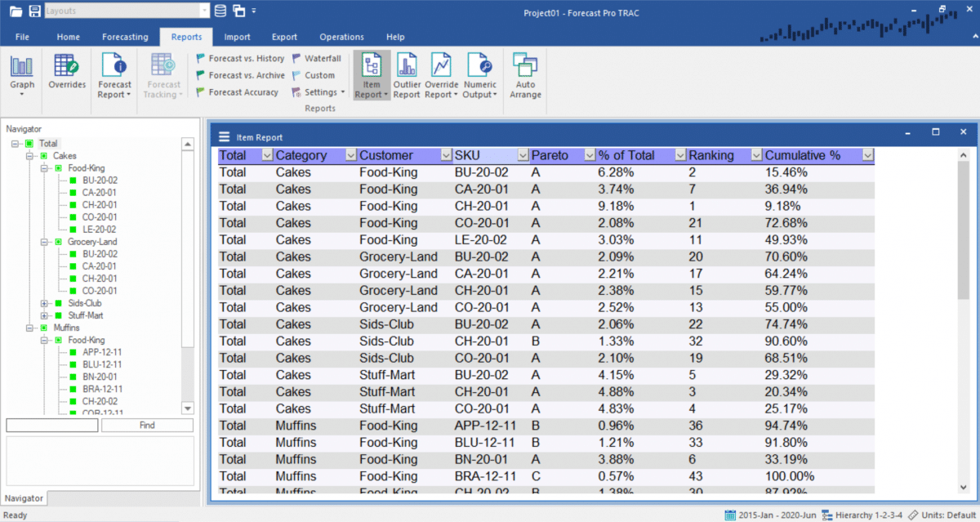Image resolution: width=980 pixels, height=522 pixels.
Task: Click the Find button in Navigator
Action: tap(147, 425)
